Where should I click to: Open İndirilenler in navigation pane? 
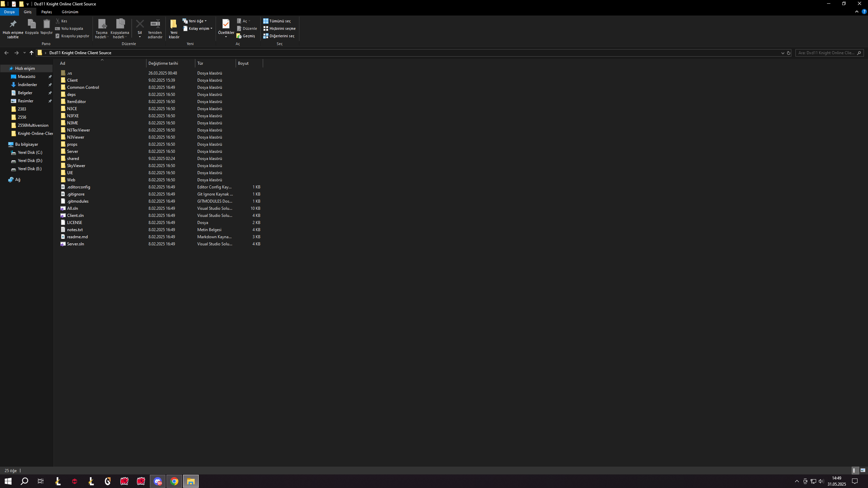coord(27,85)
